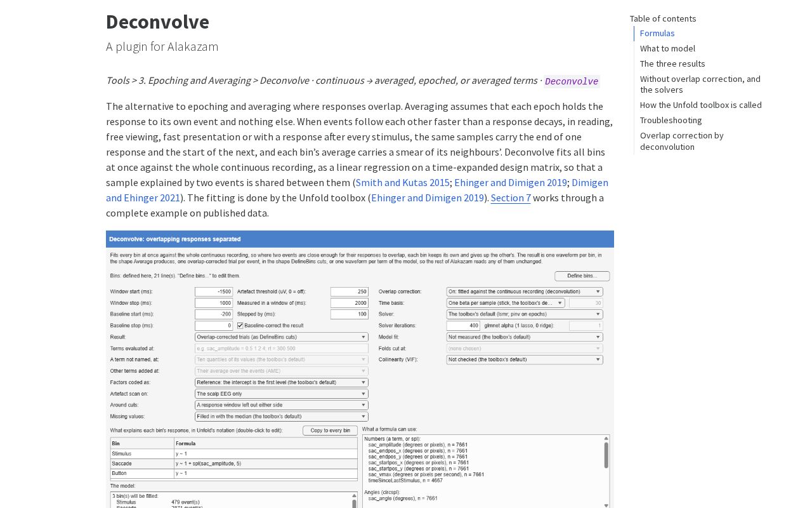Open the Solver dropdown
Screen dimensions: 812x508
[x=525, y=314]
